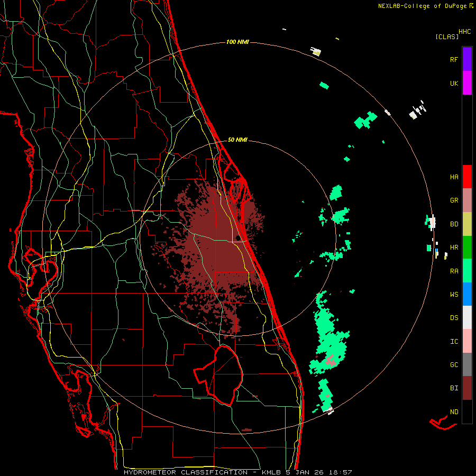Click the DS legend label
Viewport: 476px width, 476px height.
point(454,318)
